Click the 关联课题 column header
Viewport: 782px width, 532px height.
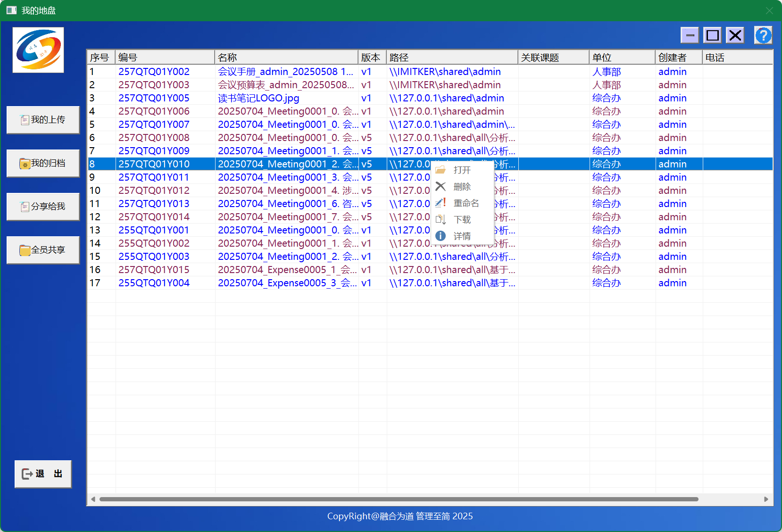click(x=554, y=58)
